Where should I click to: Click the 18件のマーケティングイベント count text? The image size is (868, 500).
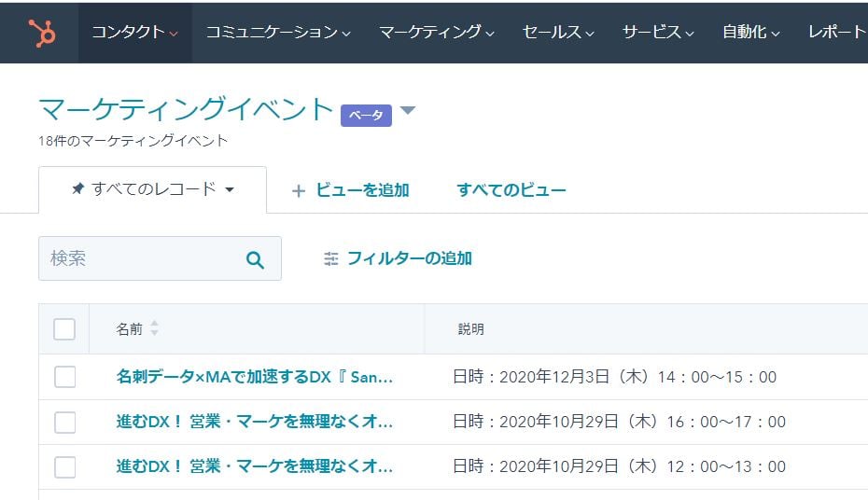click(133, 141)
